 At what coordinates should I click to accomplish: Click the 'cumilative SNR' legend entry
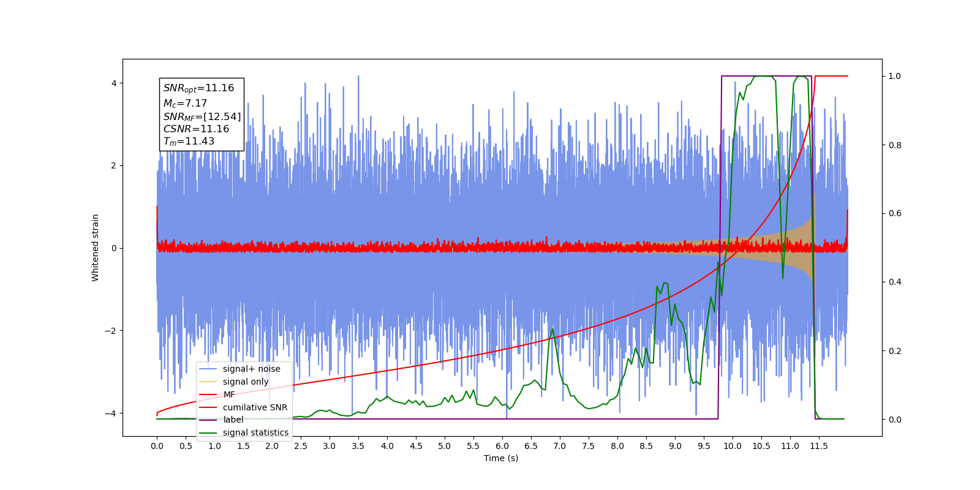tap(244, 407)
